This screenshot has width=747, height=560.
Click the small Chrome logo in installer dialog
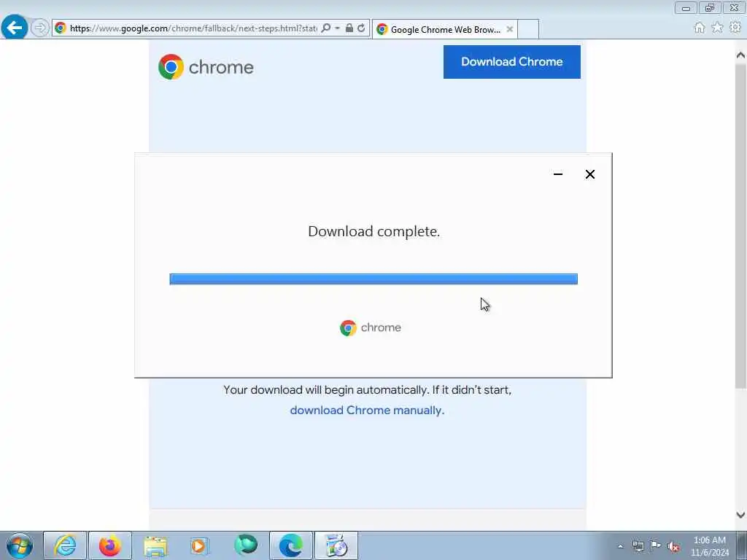370,327
